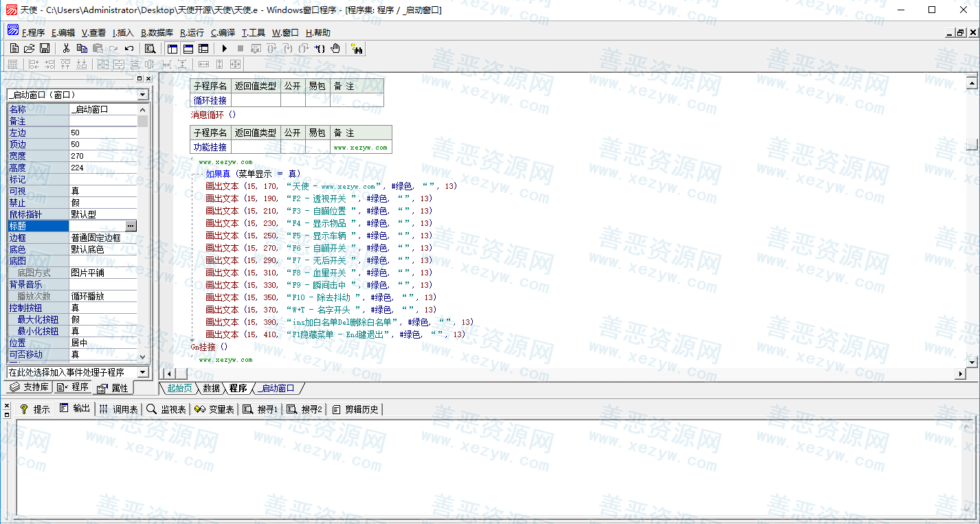Screen dimensions: 980x524
Task: Click the 底色 property value 默认底色
Action: click(103, 249)
